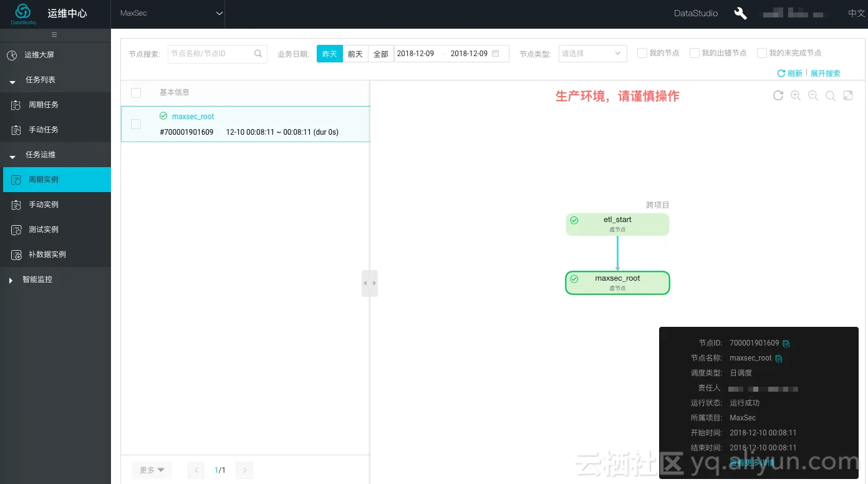Click the start date field 2018-12-09
Screen dimensions: 868x484
416,54
